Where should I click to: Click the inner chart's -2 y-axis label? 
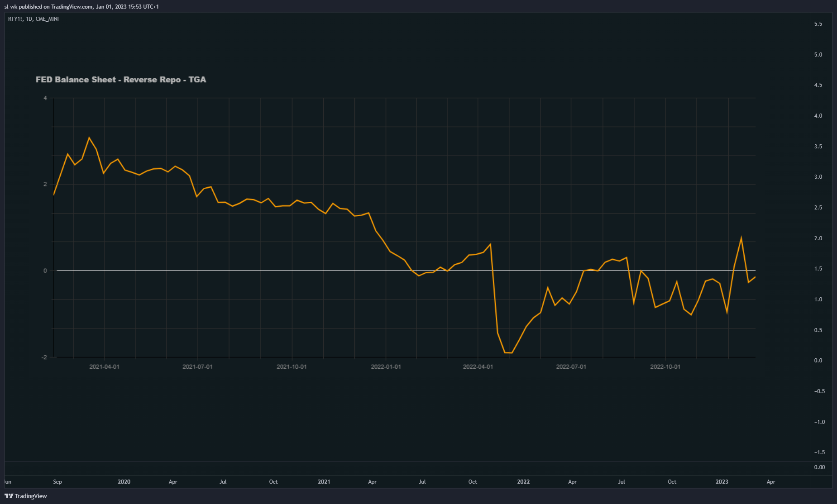44,357
